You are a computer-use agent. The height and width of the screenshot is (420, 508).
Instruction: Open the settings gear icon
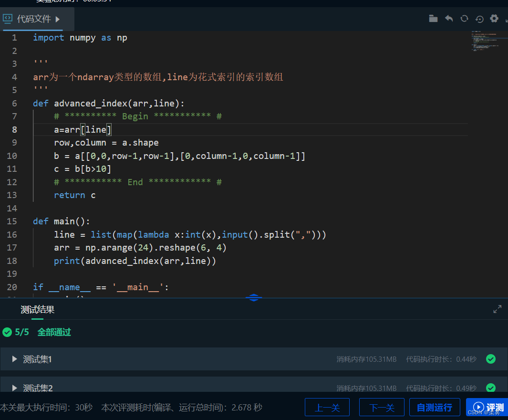[x=494, y=19]
